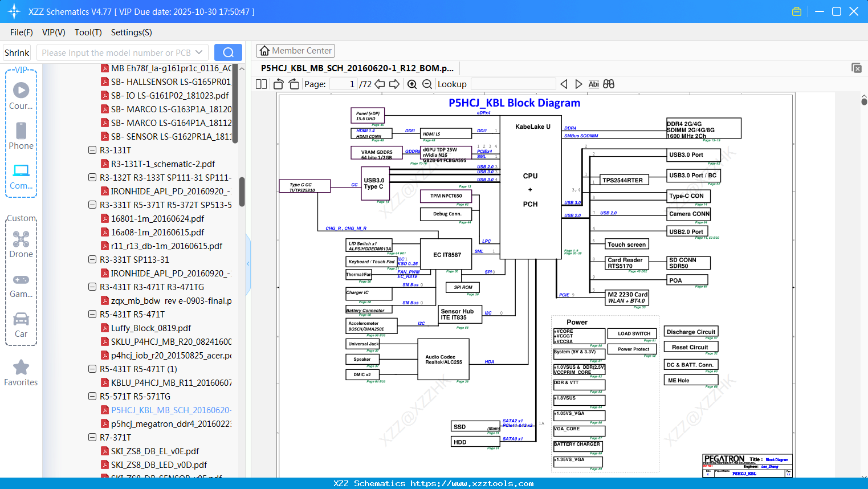This screenshot has height=489, width=868.
Task: Toggle the two-page layout view
Action: 262,84
